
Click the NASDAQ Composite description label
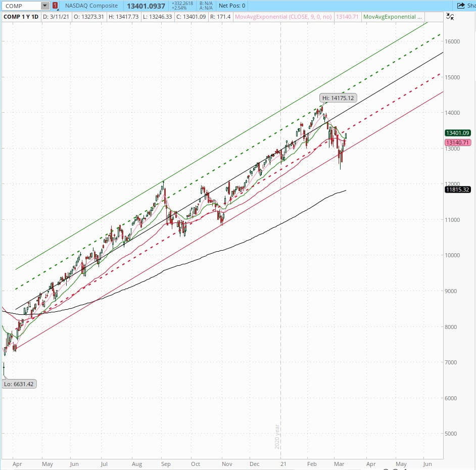91,6
